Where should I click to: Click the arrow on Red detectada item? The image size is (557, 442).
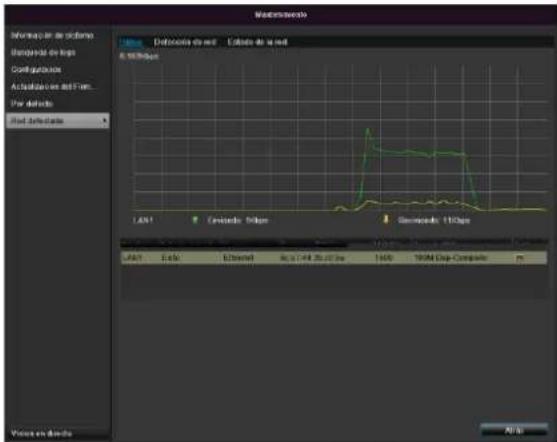[104, 121]
